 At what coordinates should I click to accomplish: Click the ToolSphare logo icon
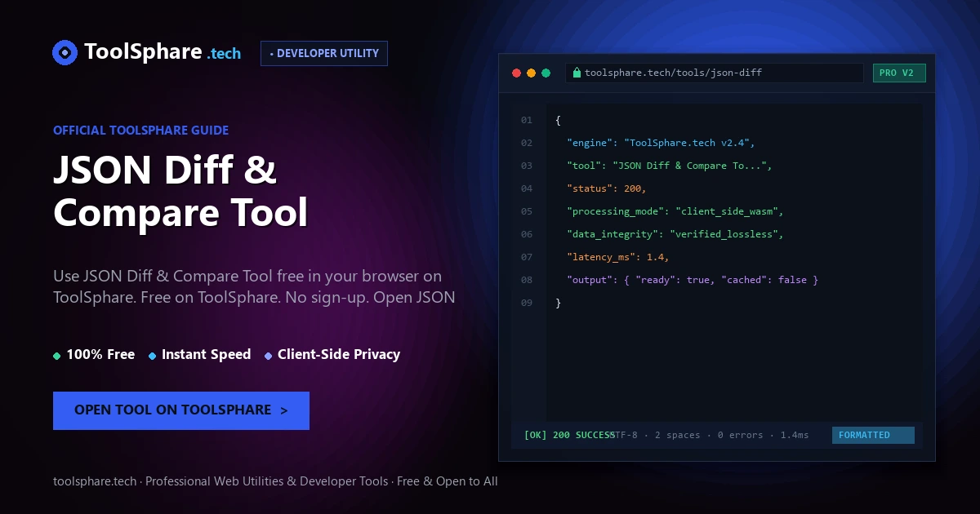coord(65,53)
